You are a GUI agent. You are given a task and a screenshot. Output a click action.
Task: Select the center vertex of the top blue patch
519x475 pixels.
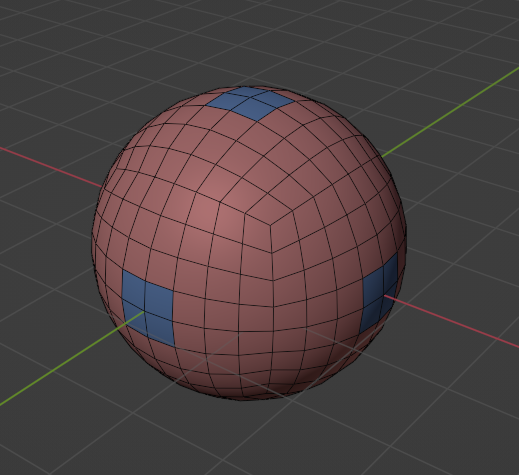pyautogui.click(x=250, y=97)
